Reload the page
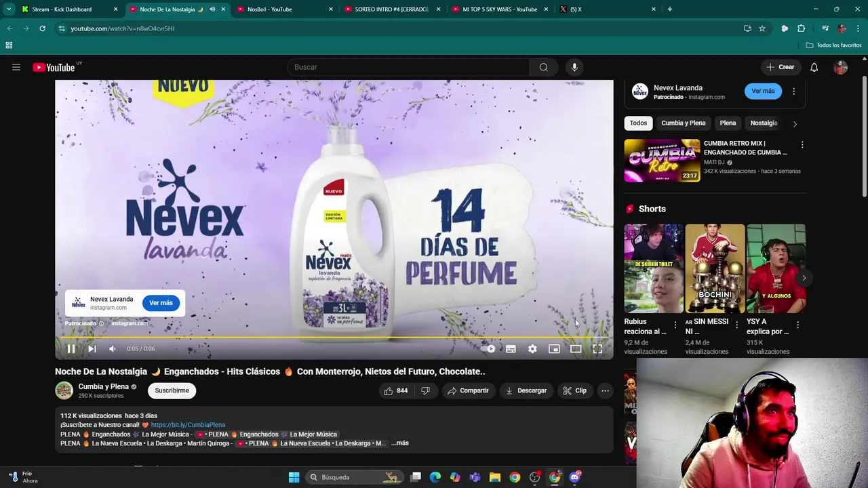 42,28
